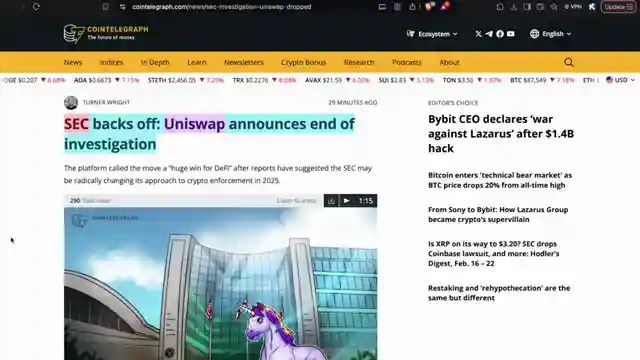Viewport: 640px width, 360px height.
Task: Open author Turner Wright's profile link
Action: click(106, 102)
